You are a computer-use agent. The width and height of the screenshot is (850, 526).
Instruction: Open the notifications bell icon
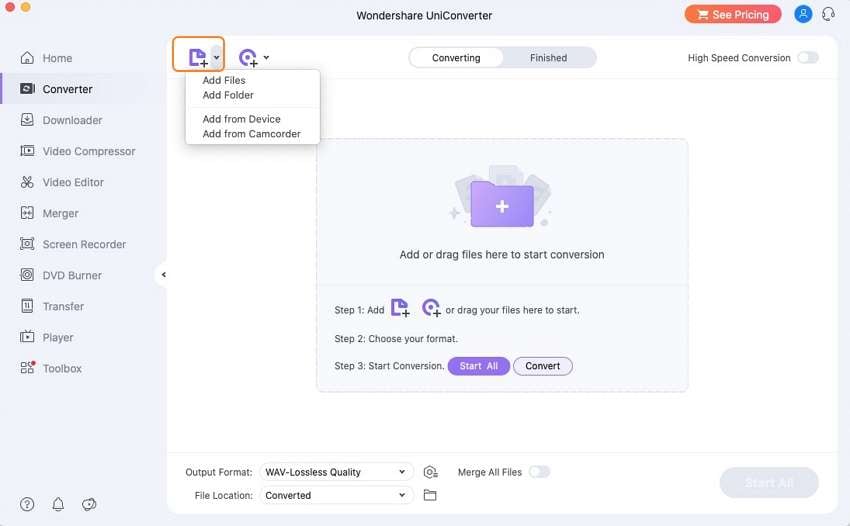coord(58,504)
